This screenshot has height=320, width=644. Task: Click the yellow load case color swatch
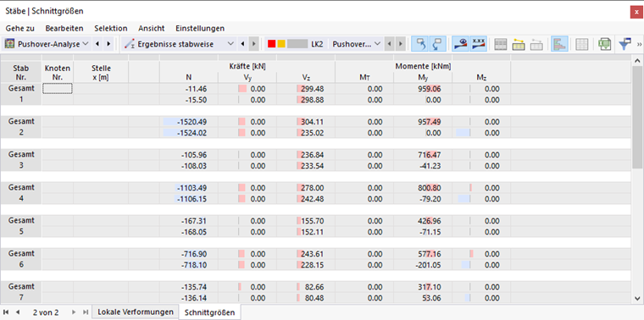point(281,44)
